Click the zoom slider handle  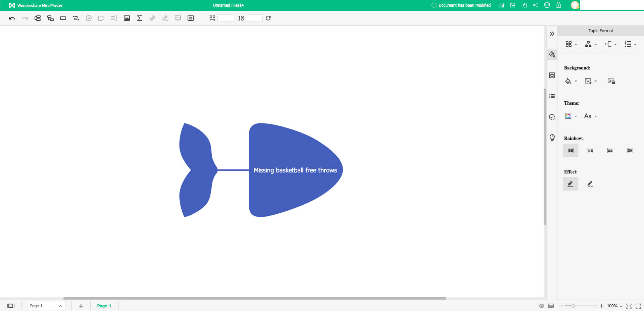(x=573, y=306)
